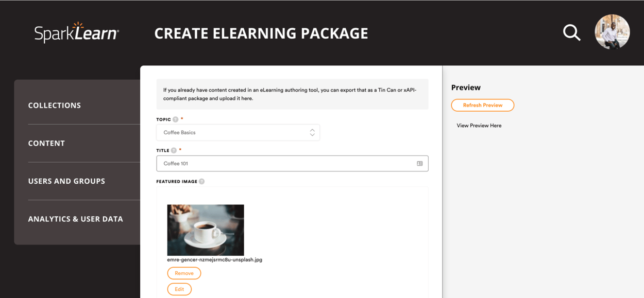644x298 pixels.
Task: Open USERS AND GROUPS from the sidebar
Action: click(x=66, y=181)
